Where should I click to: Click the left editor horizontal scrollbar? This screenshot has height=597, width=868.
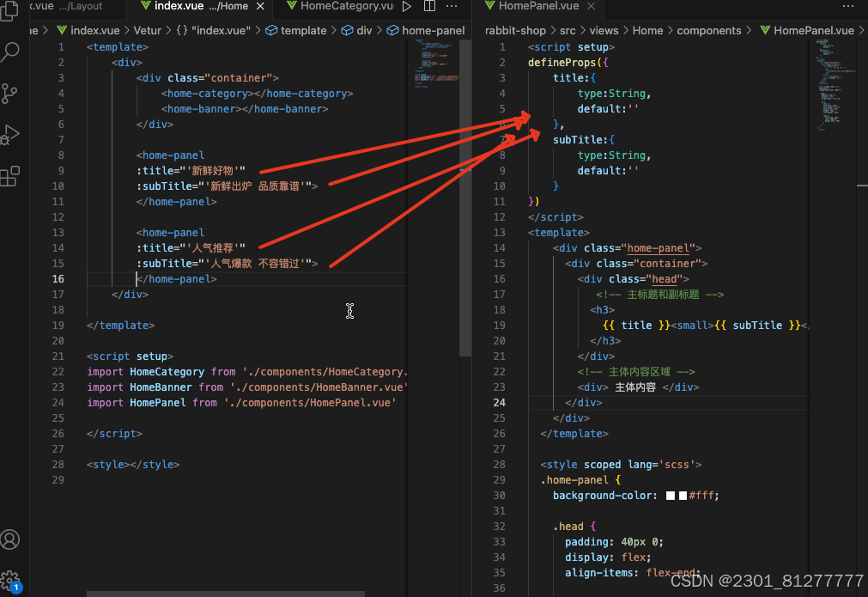tap(226, 594)
